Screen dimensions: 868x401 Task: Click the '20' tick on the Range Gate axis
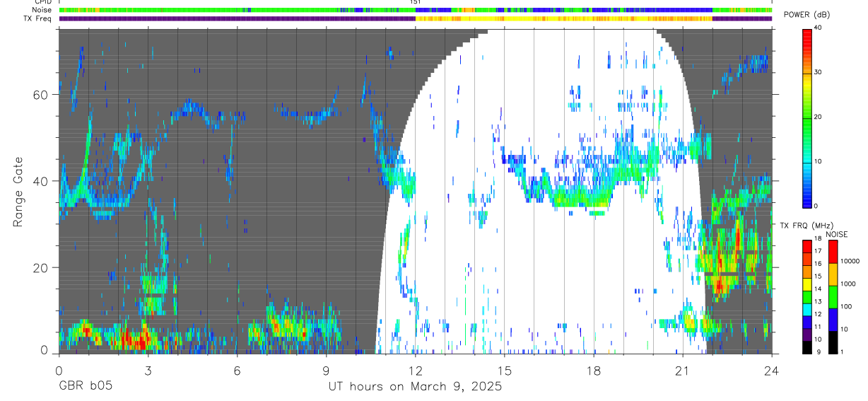click(x=41, y=268)
